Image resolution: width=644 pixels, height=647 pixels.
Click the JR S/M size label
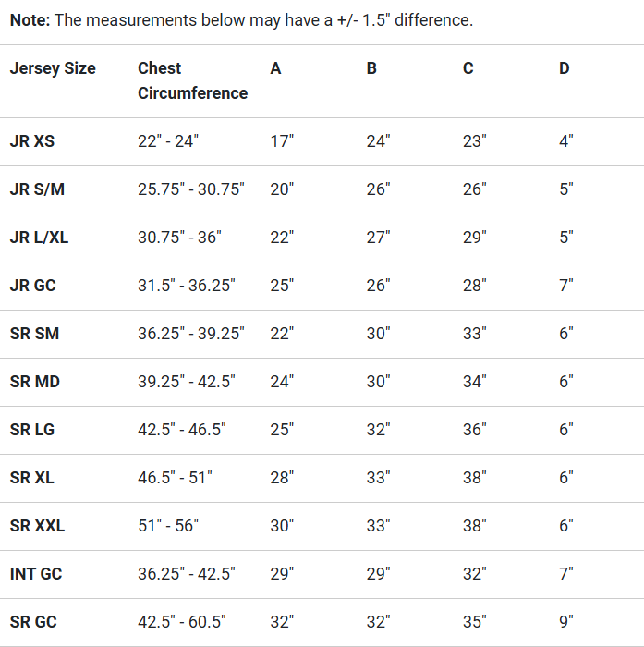tap(37, 189)
